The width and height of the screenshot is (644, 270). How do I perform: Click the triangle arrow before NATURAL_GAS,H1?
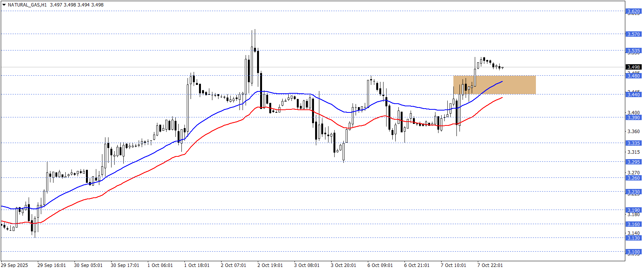click(x=4, y=5)
